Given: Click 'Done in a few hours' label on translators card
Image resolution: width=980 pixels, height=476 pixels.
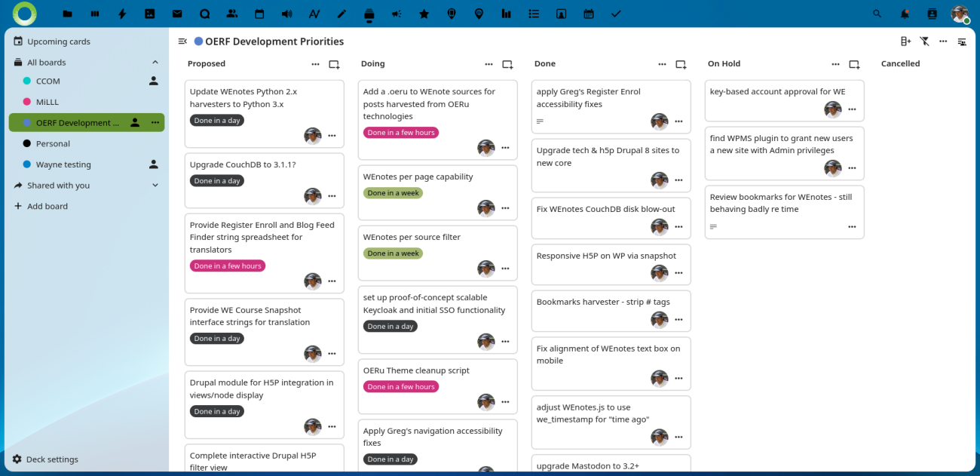Looking at the screenshot, I should tap(228, 266).
